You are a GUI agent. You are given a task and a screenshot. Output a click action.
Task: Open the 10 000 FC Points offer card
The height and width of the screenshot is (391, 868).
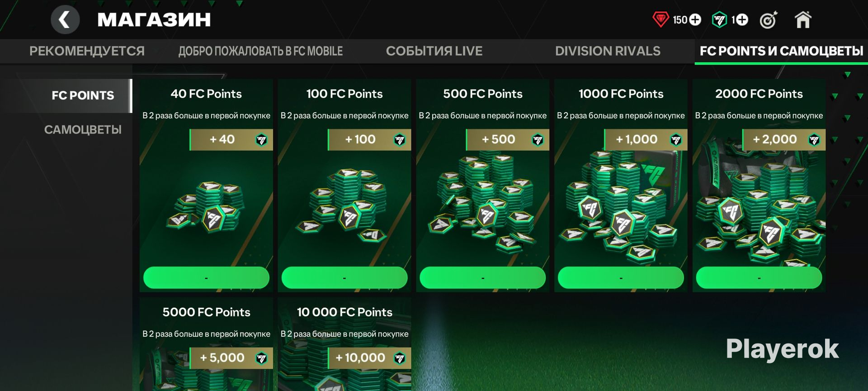pos(344,344)
